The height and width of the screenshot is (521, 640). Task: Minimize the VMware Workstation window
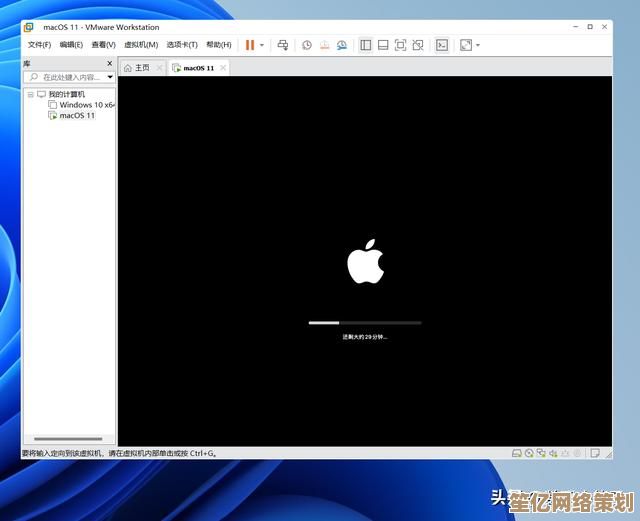576,27
